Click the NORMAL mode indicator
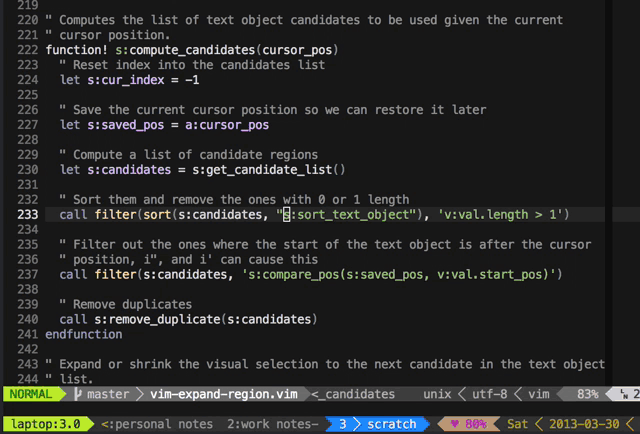This screenshot has height=434, width=640. coord(29,394)
